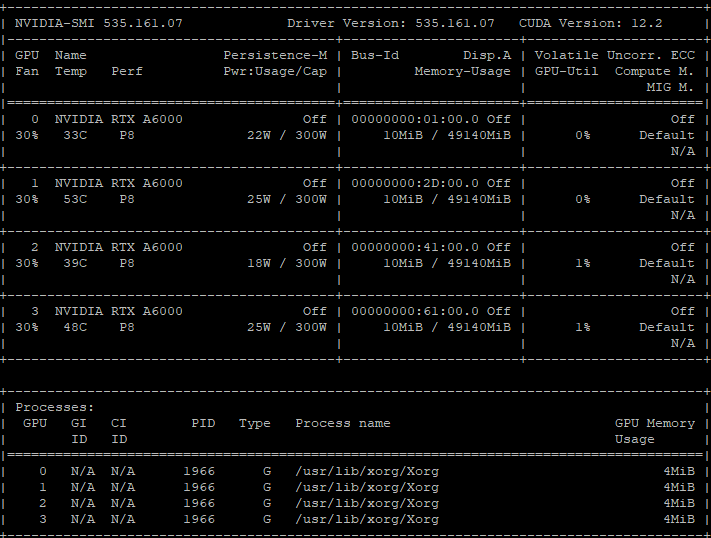Click the NVIDIA-SMI 535.161.07 version text
The width and height of the screenshot is (711, 538).
98,23
